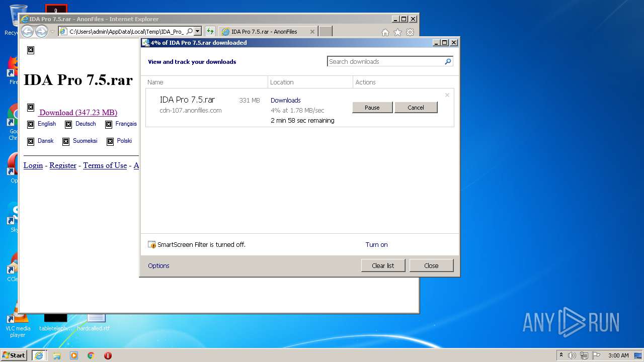This screenshot has width=644, height=362.
Task: Select Deutsch language link
Action: (x=86, y=124)
